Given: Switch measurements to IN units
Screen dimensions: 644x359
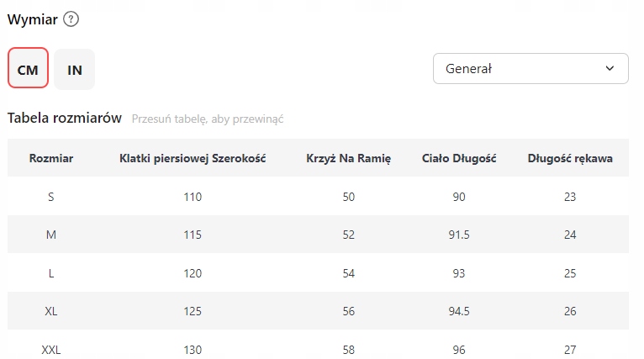Looking at the screenshot, I should click(x=75, y=70).
